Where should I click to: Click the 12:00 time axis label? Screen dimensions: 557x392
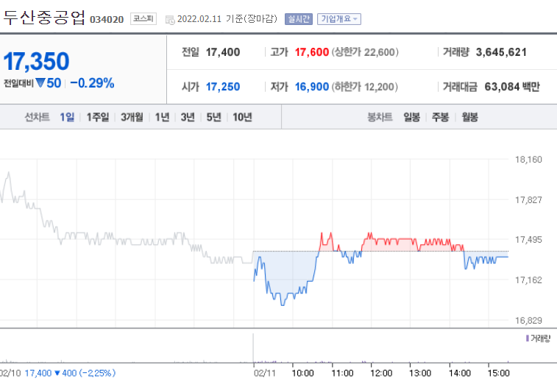click(x=381, y=373)
